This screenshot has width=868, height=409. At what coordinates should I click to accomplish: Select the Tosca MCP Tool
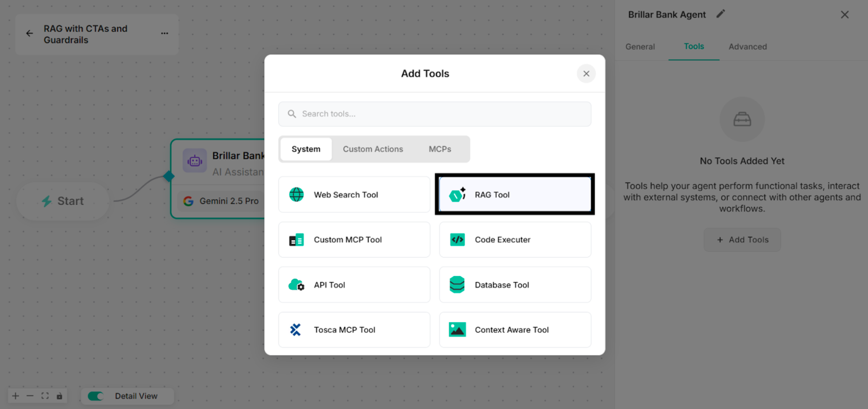(354, 329)
